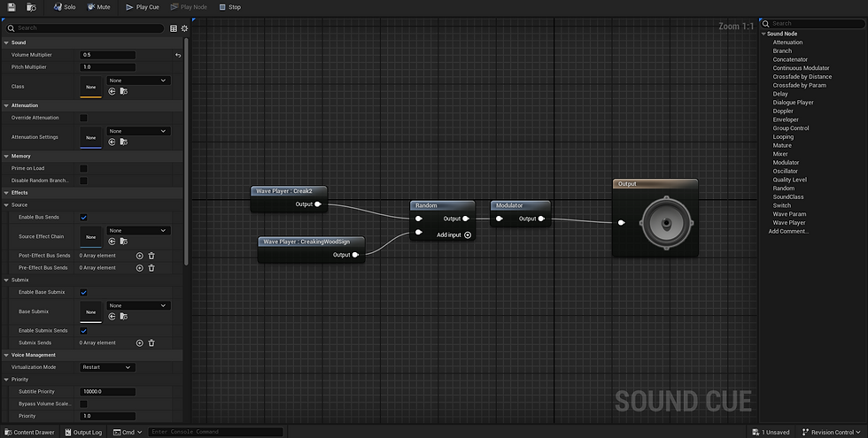This screenshot has width=868, height=438.
Task: Open the Output Log
Action: (x=83, y=433)
